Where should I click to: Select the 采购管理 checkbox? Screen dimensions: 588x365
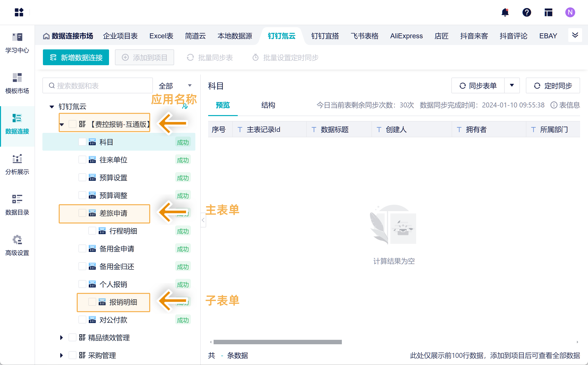point(72,355)
